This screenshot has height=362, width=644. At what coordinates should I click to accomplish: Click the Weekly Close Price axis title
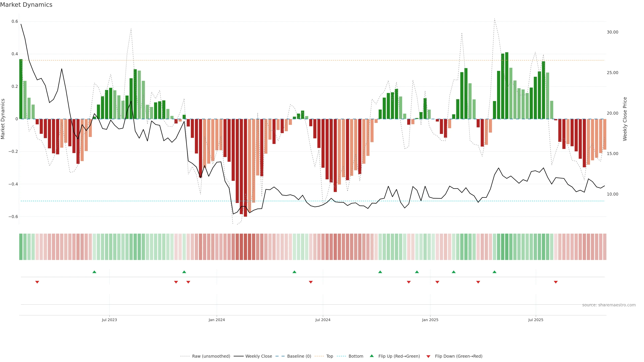point(625,119)
